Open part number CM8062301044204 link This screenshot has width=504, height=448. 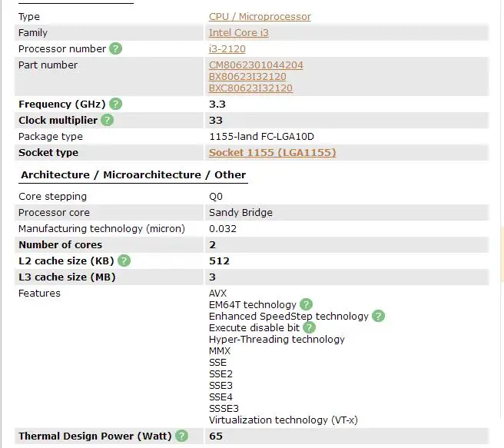(256, 65)
